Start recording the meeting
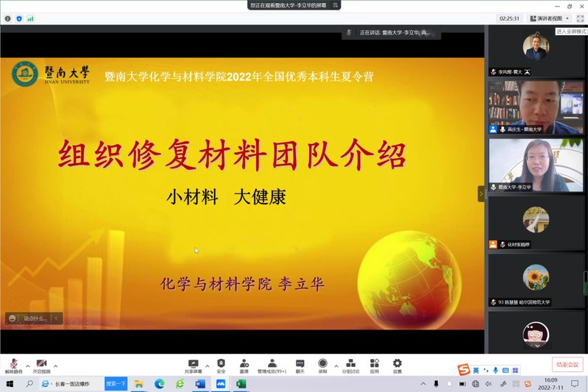Image resolution: width=588 pixels, height=392 pixels. pos(322,365)
